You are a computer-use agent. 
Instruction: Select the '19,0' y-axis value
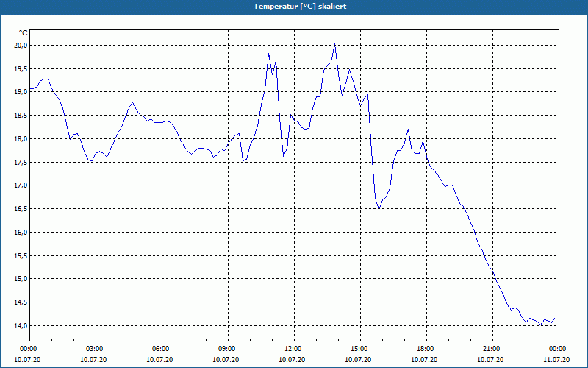click(21, 92)
